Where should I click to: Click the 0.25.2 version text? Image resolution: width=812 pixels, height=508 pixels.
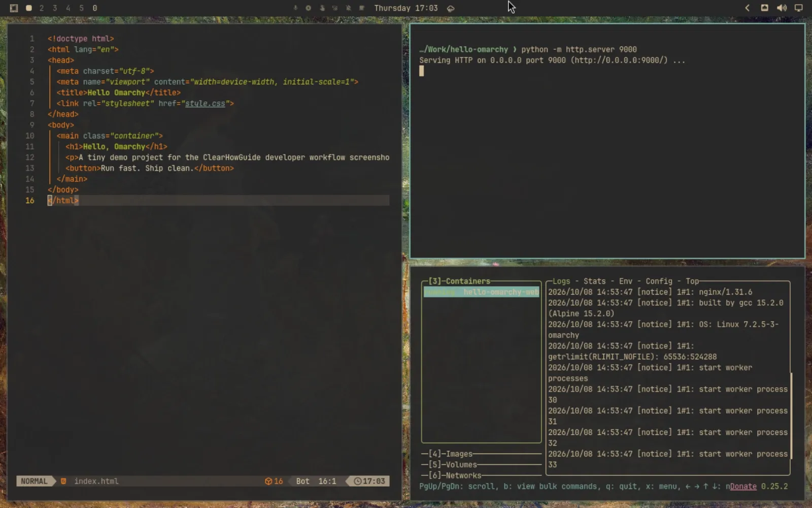[x=774, y=486]
